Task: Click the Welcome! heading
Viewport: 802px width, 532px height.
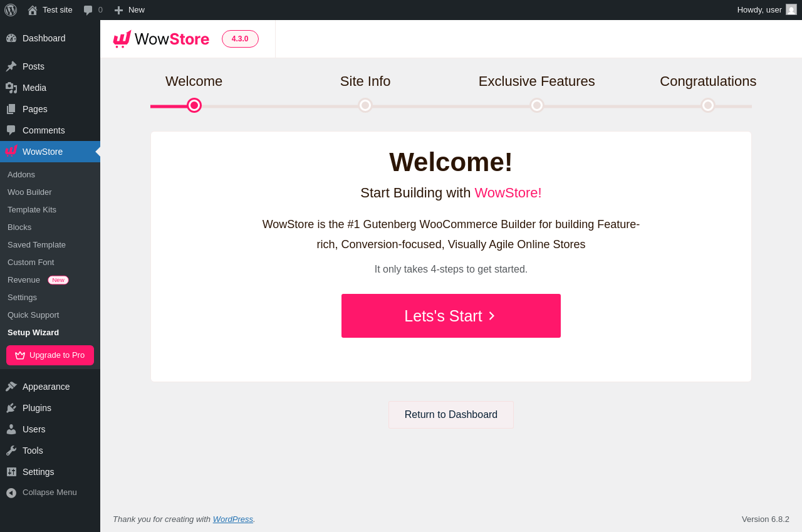Action: tap(451, 162)
